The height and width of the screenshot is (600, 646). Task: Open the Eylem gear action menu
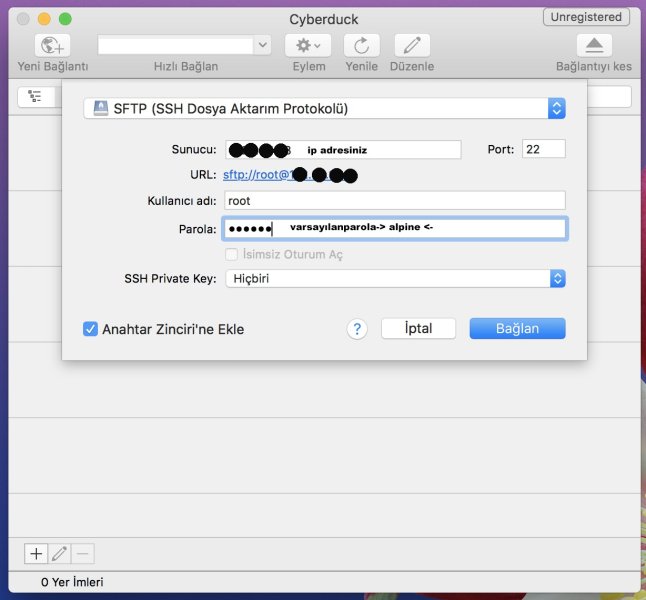pyautogui.click(x=308, y=45)
